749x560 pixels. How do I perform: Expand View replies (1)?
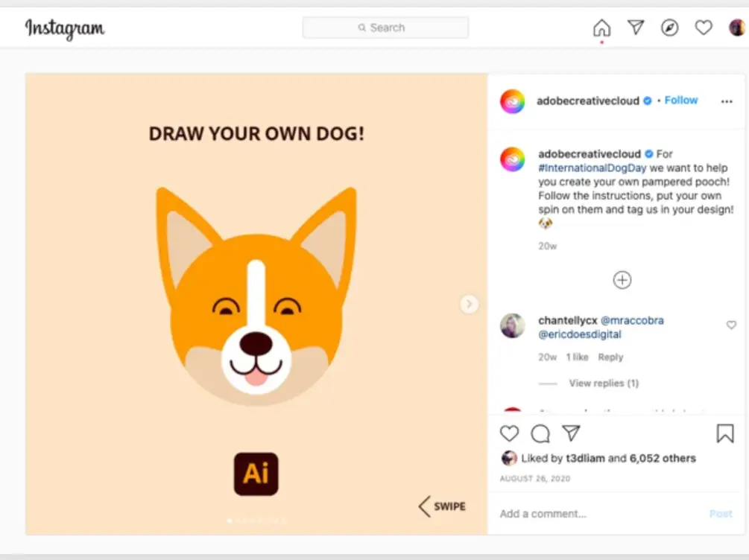click(604, 384)
